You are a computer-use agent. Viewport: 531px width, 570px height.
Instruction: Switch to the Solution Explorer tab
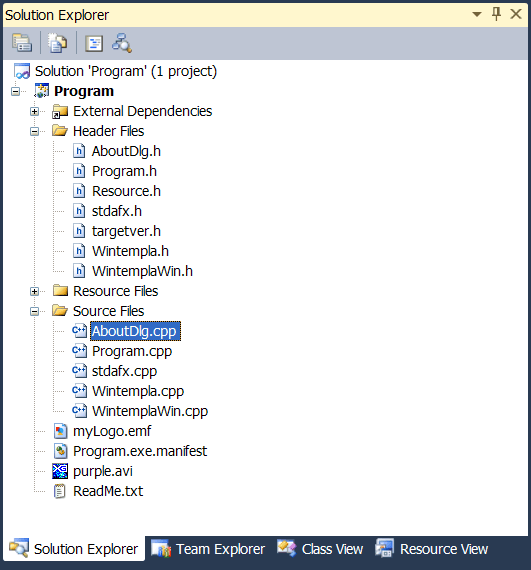tap(74, 549)
